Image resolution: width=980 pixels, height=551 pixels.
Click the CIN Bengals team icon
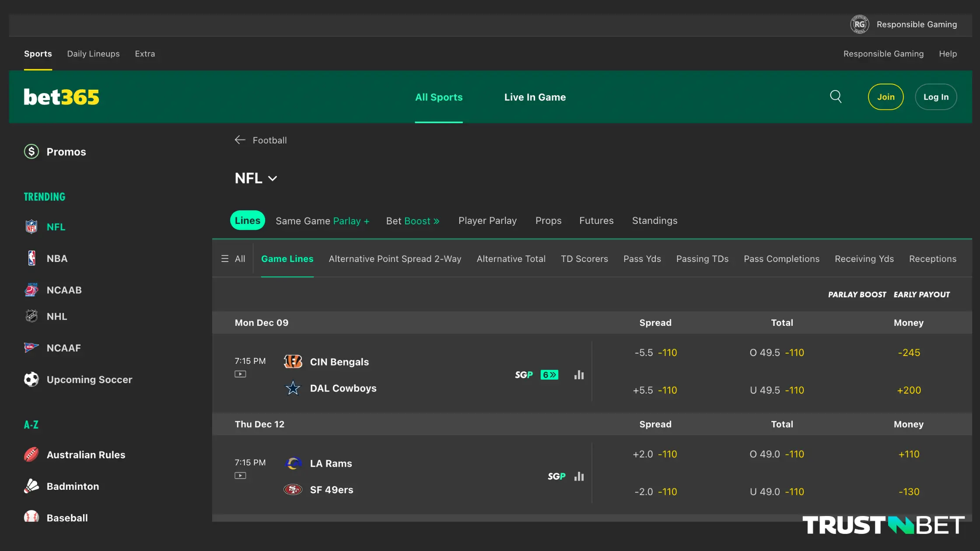click(293, 362)
